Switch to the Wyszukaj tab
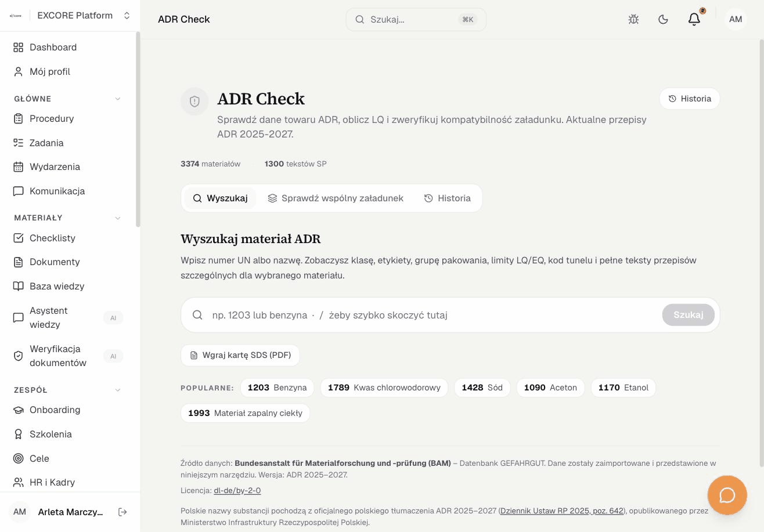This screenshot has height=532, width=764. [220, 198]
